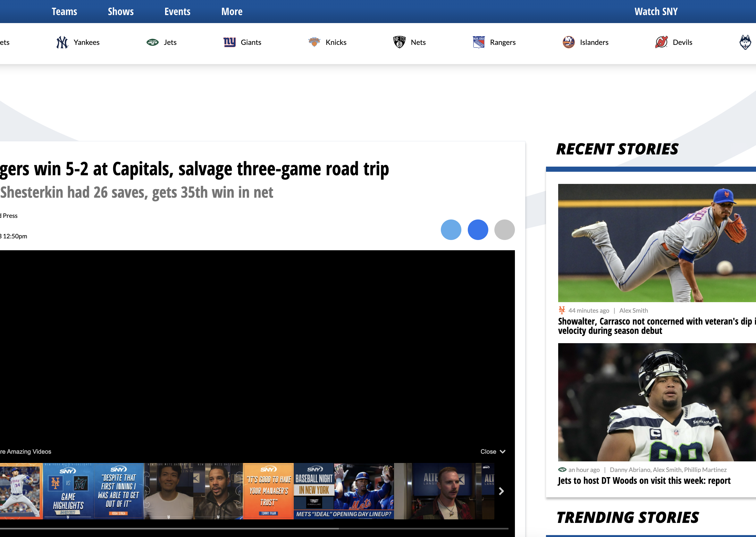Click the Yankees team logo icon
The height and width of the screenshot is (537, 756).
(x=62, y=42)
